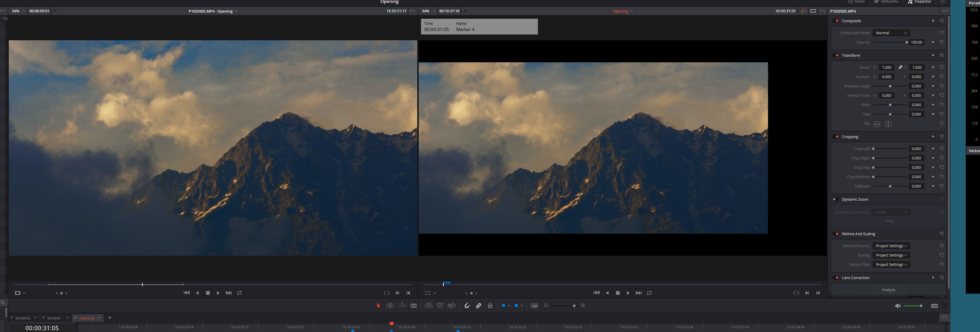
Task: Activate Dynamic Trim Mode tool
Action: (x=402, y=306)
